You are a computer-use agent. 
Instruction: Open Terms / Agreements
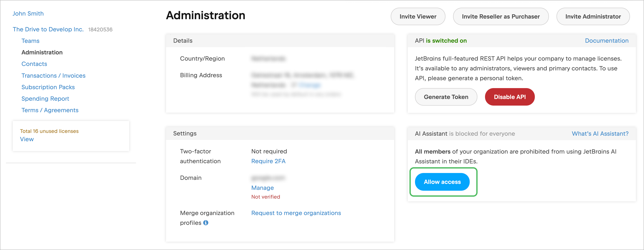50,110
